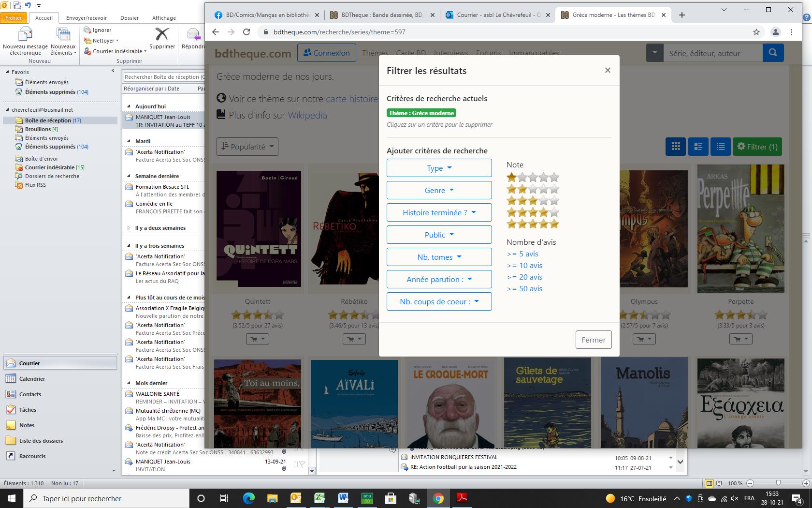Open the Public filter dropdown
The image size is (812, 508).
(439, 235)
